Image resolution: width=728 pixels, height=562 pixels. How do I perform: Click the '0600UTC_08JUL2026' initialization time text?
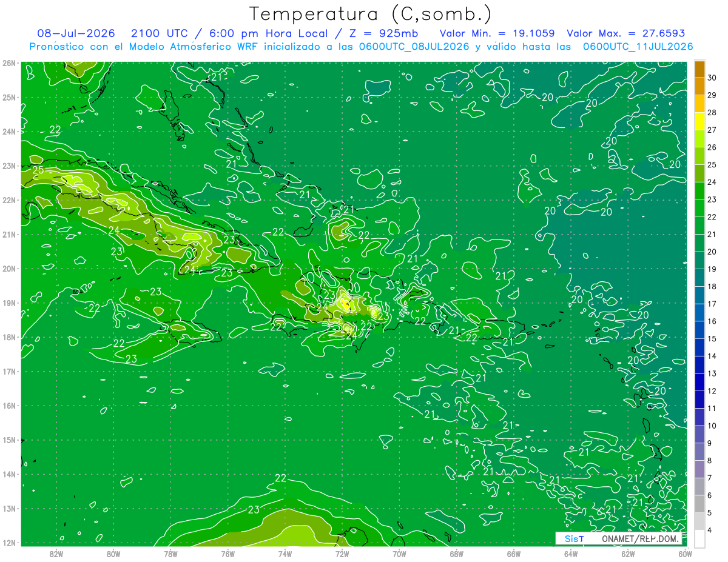414,47
